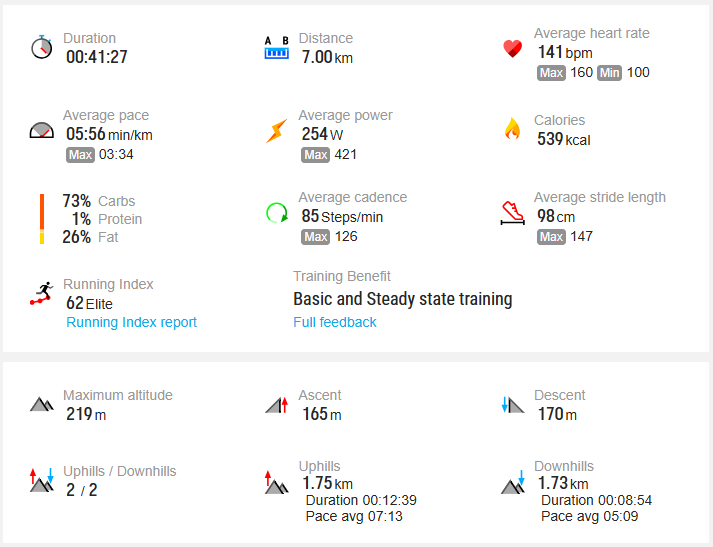The width and height of the screenshot is (713, 547).
Task: Click the Uphills / Downhills mountain icon
Action: [x=41, y=480]
